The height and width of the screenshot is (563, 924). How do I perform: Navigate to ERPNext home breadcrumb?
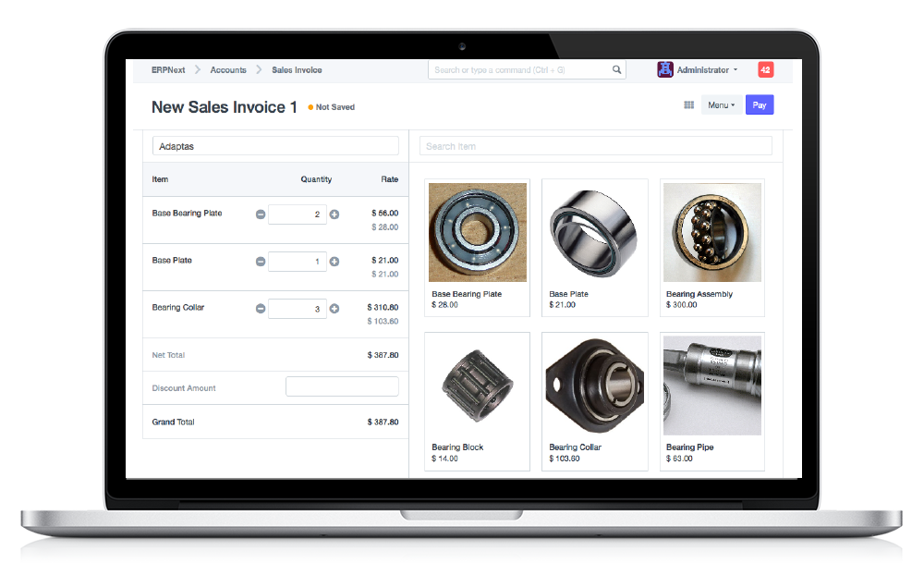(168, 70)
